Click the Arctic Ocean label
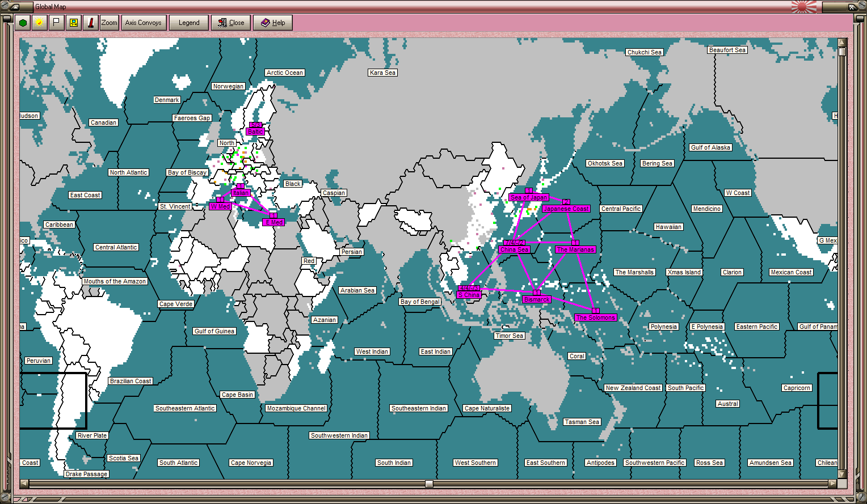The image size is (867, 504). [285, 73]
